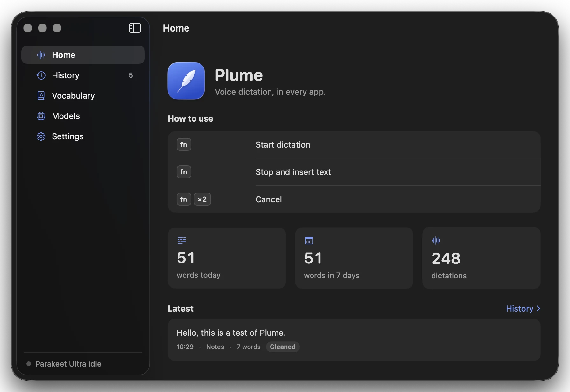
Task: Follow the History link beside Latest
Action: pyautogui.click(x=523, y=309)
